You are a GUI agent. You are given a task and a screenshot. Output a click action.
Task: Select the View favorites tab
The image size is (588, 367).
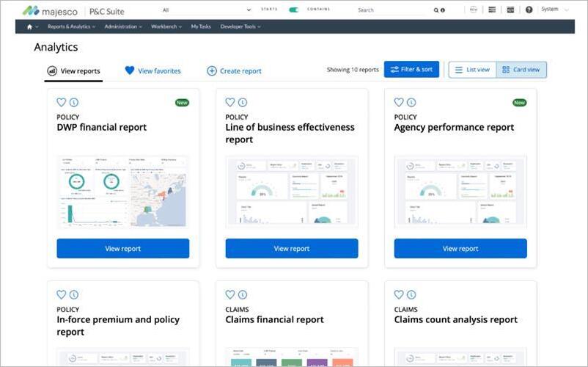coord(152,71)
